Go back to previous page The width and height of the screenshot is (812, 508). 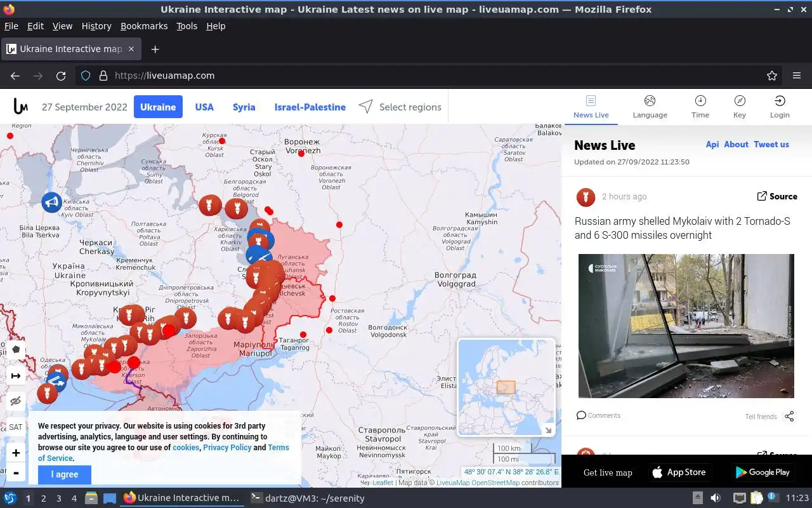pos(15,76)
